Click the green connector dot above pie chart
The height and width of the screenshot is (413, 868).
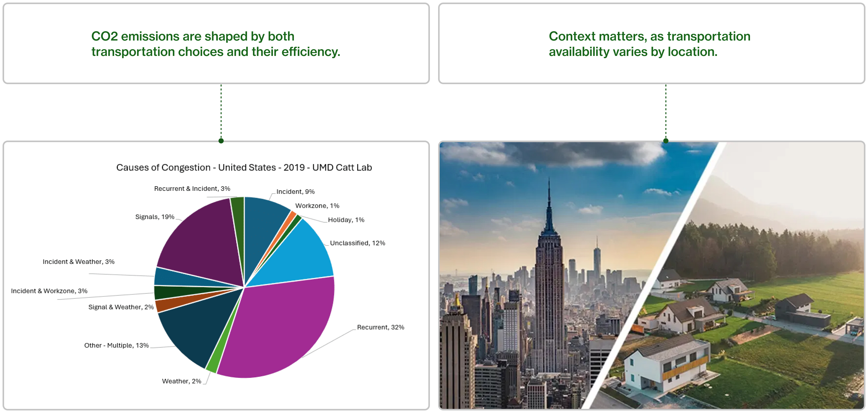[x=221, y=141]
